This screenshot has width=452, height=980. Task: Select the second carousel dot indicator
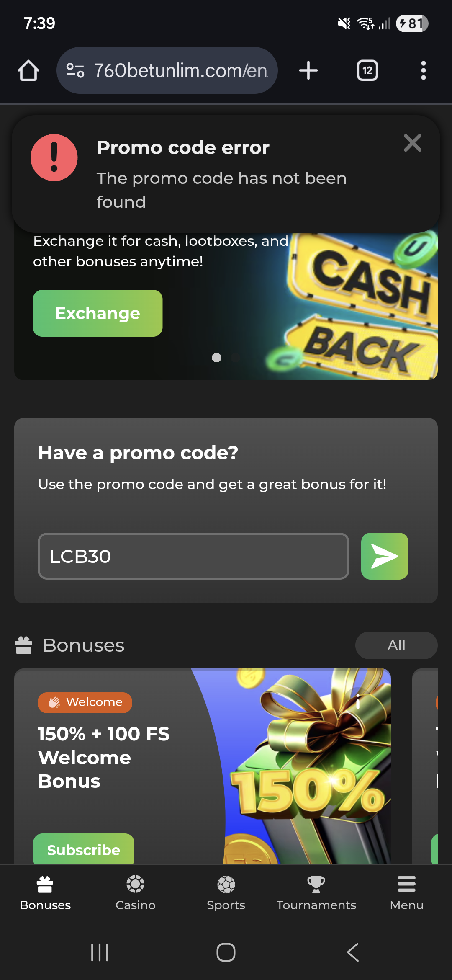coord(235,358)
